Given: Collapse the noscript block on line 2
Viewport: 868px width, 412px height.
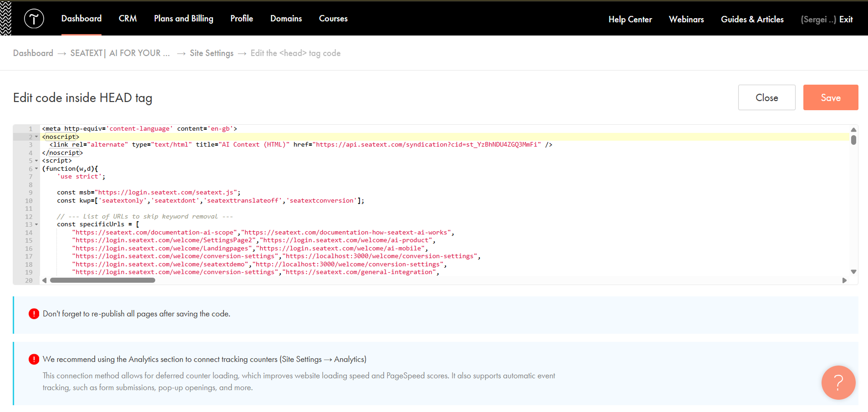Looking at the screenshot, I should [36, 137].
